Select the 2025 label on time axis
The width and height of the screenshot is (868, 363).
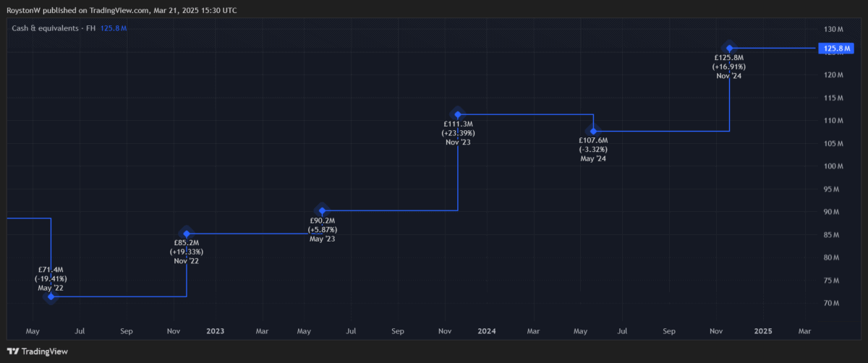click(763, 330)
